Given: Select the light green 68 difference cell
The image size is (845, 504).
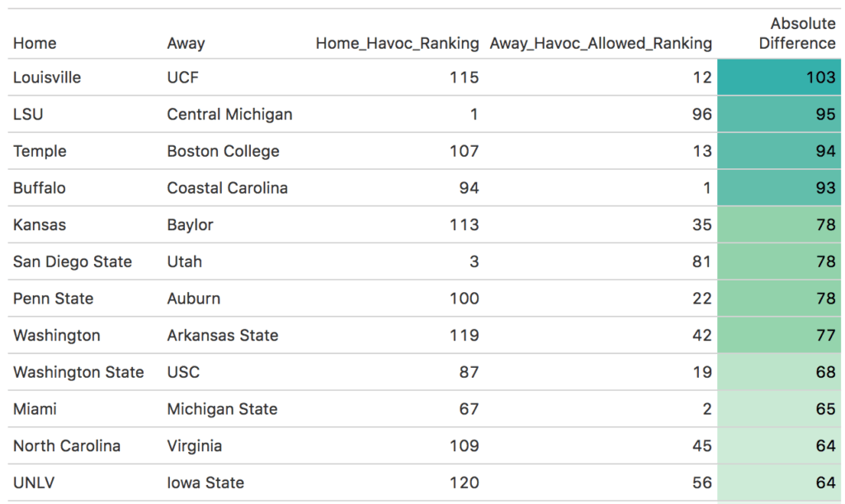Looking at the screenshot, I should 779,372.
